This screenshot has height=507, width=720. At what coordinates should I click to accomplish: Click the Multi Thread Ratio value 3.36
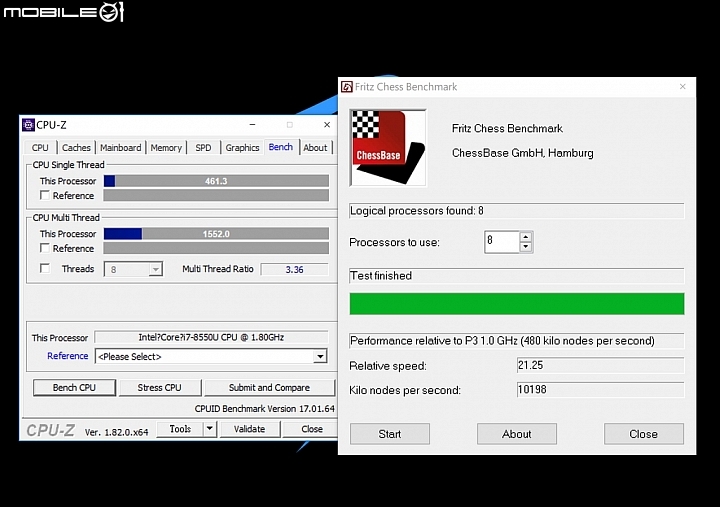(x=294, y=270)
